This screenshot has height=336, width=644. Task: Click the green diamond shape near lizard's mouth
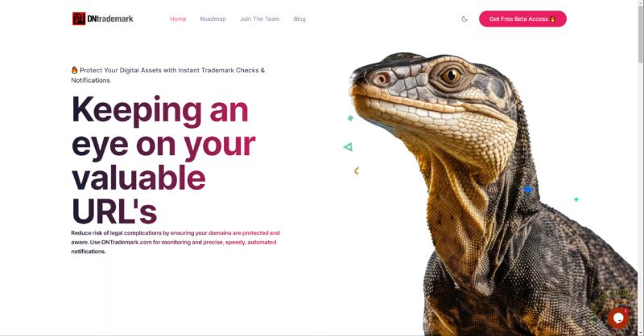pyautogui.click(x=350, y=118)
